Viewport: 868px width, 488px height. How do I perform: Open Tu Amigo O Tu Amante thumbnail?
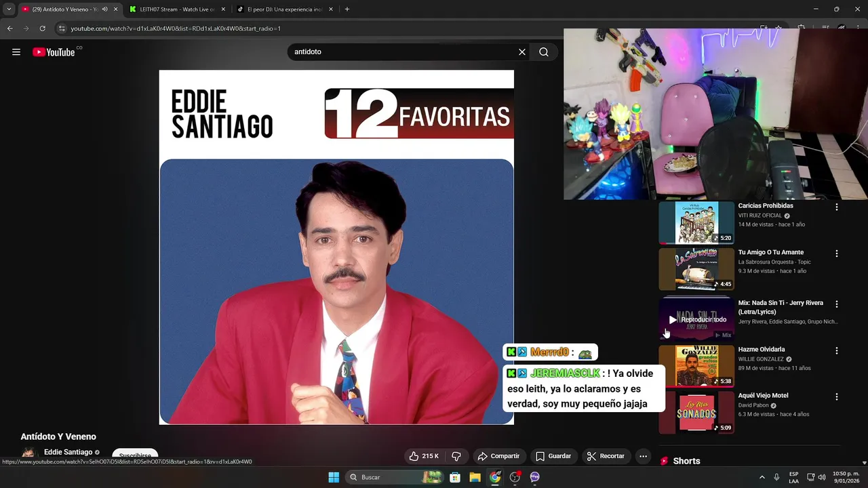696,269
